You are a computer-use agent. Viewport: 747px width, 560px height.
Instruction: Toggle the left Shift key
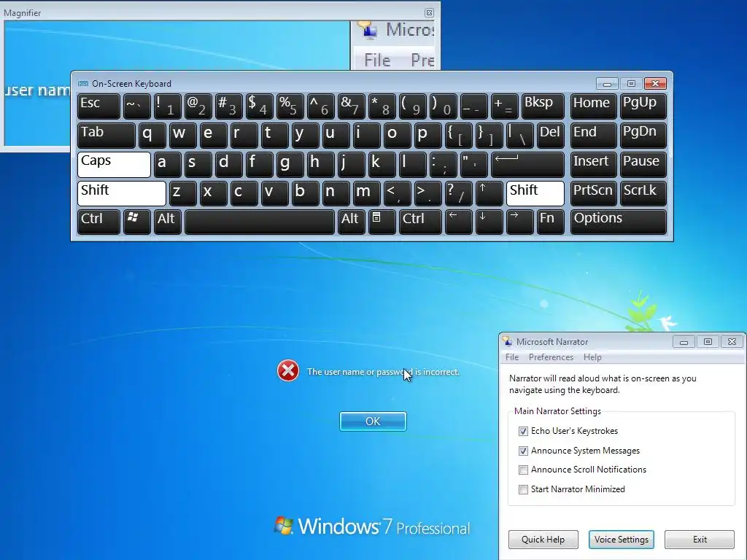click(x=122, y=193)
